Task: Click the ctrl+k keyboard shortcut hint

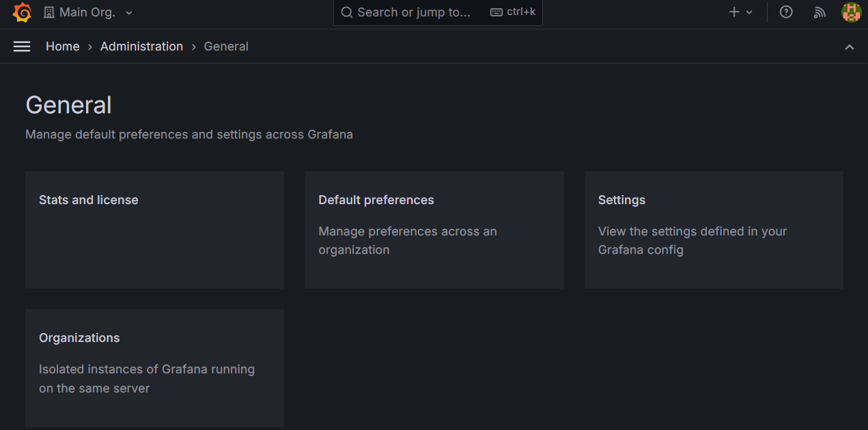Action: click(513, 12)
